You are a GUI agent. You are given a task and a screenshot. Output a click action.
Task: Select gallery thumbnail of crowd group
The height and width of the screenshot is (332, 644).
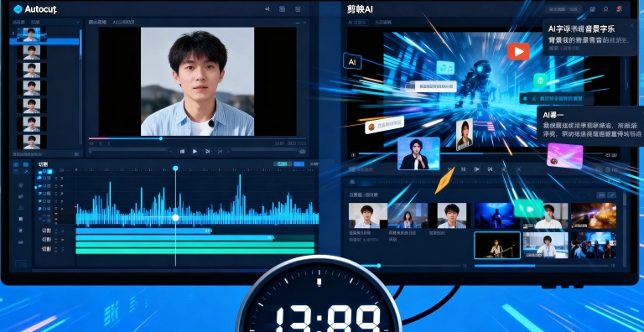[x=594, y=246]
